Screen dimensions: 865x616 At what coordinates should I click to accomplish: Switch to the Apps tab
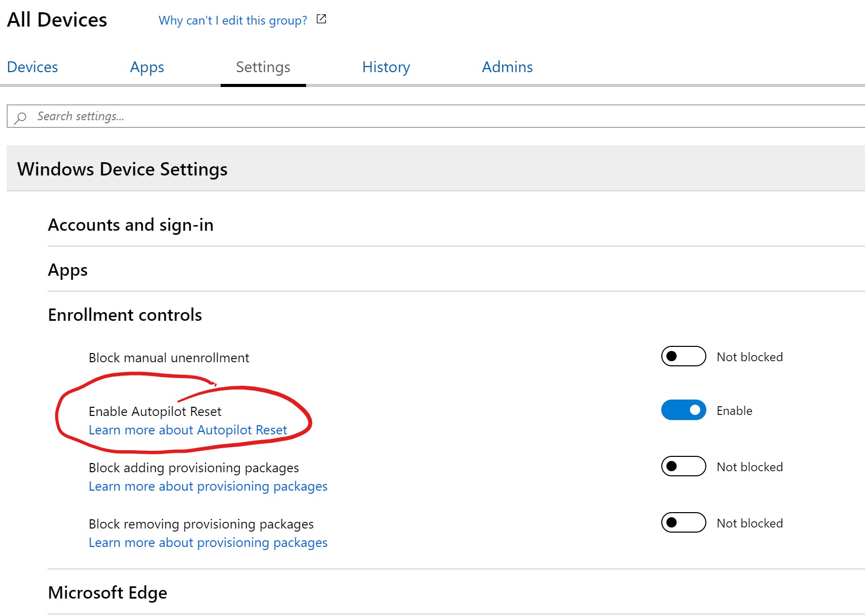click(x=147, y=67)
